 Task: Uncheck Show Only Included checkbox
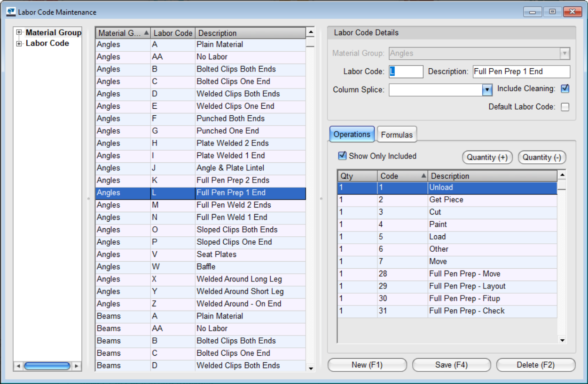pyautogui.click(x=342, y=156)
